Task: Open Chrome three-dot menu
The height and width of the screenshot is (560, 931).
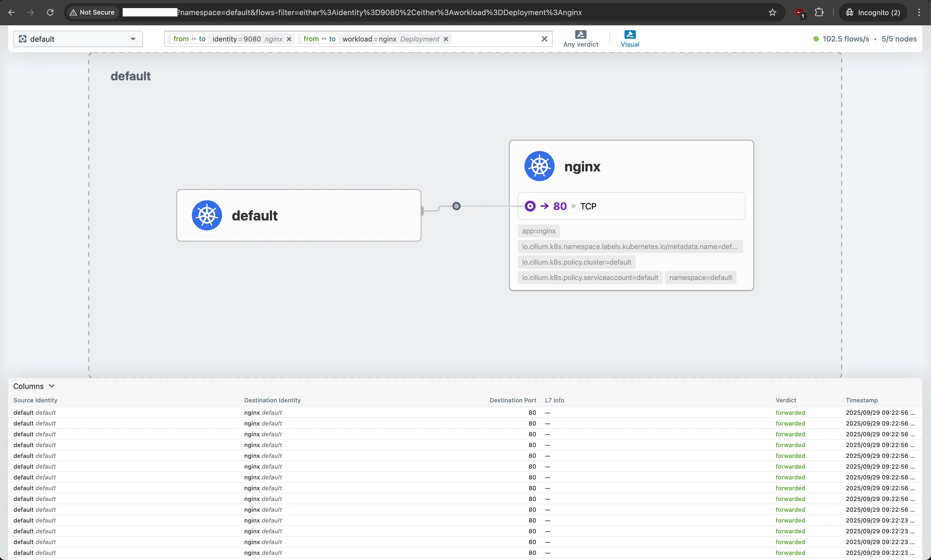Action: (919, 12)
